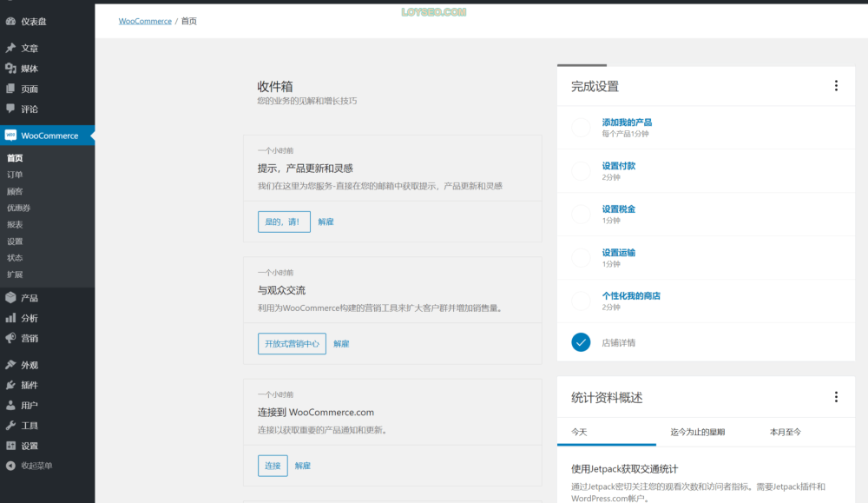Open the three-dot menu of 统计资料概述 panel

click(836, 397)
